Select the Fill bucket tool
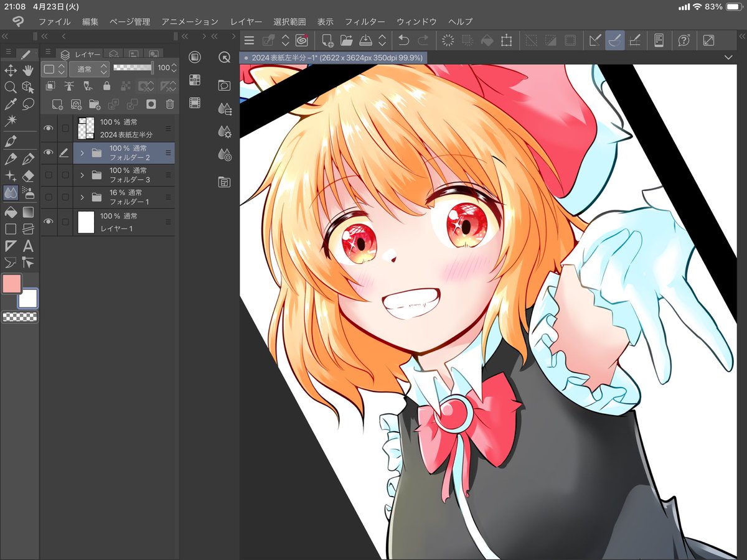Screen dimensions: 747x560 coord(10,213)
